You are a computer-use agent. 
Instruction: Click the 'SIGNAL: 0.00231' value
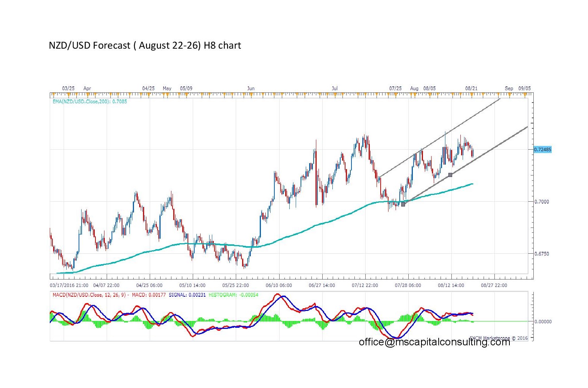(x=187, y=295)
